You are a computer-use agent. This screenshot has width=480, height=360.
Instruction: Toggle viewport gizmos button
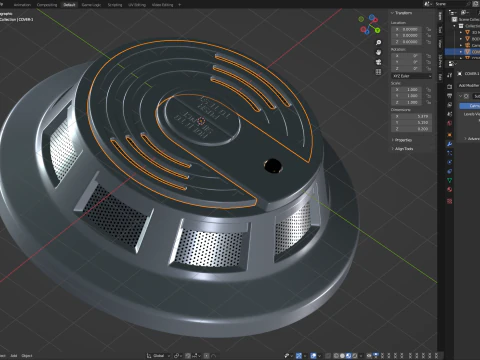[299, 356]
